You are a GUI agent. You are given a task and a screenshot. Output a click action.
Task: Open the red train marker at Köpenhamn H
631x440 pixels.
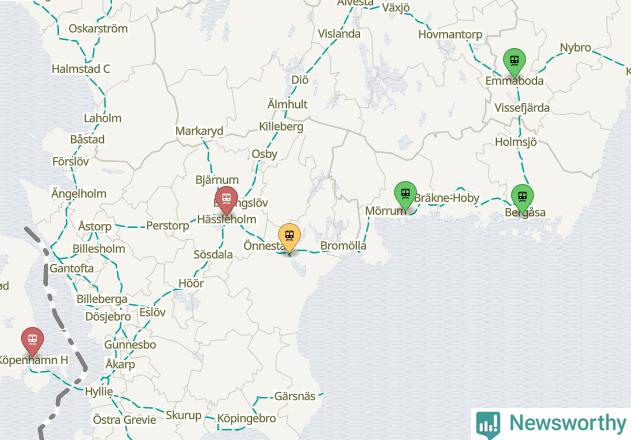pyautogui.click(x=33, y=342)
